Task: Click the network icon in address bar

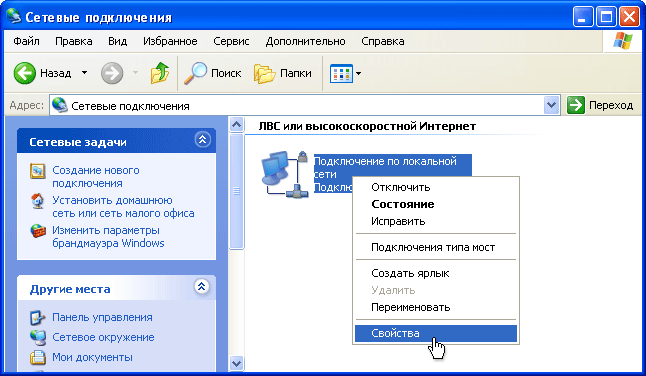Action: point(60,105)
